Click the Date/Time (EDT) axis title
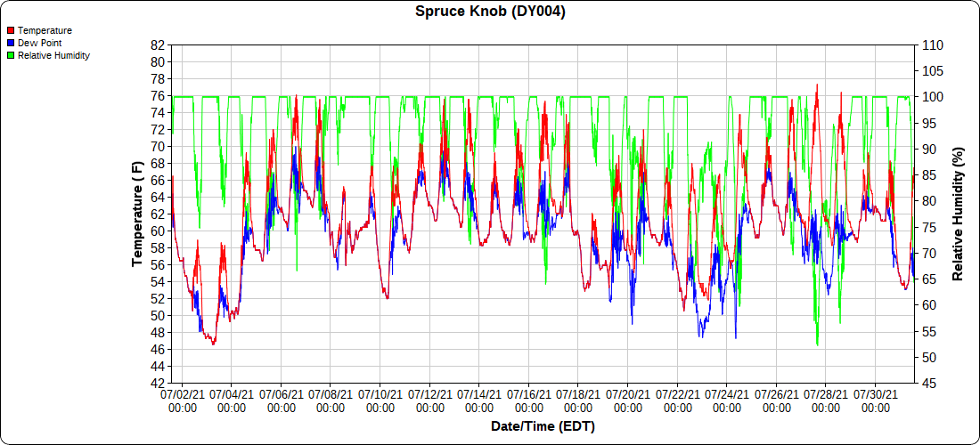This screenshot has height=445, width=980. click(543, 426)
